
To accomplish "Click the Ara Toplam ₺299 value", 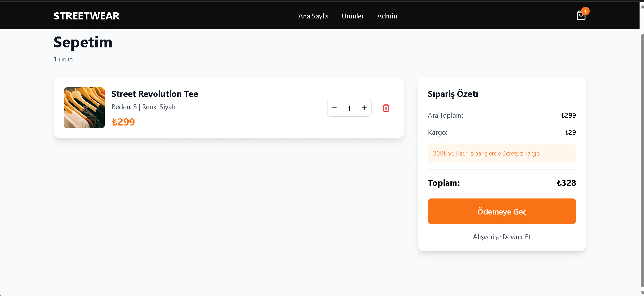I will pos(569,115).
